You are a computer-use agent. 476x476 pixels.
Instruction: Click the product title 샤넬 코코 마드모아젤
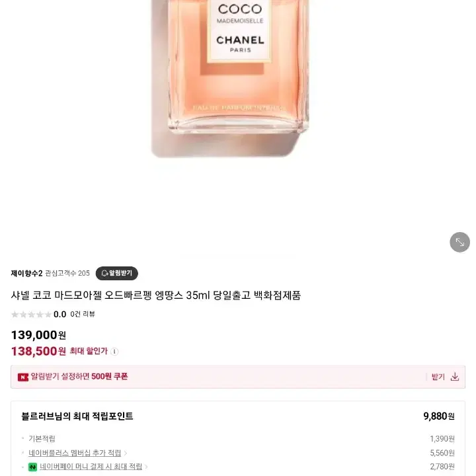156,295
